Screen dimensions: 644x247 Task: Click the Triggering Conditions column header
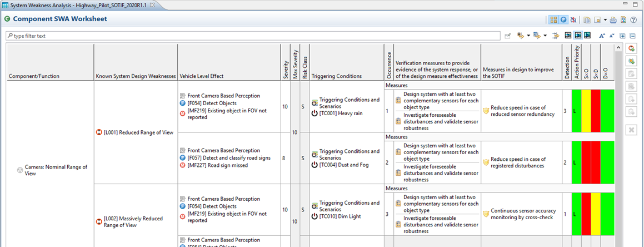(336, 76)
